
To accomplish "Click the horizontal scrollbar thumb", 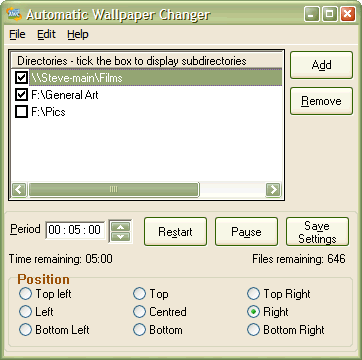I will click(x=113, y=190).
